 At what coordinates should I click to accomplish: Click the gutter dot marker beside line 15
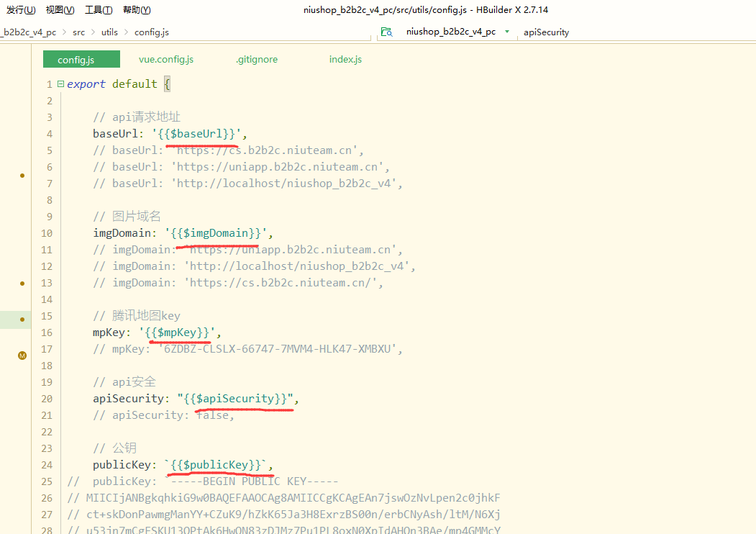click(x=22, y=319)
